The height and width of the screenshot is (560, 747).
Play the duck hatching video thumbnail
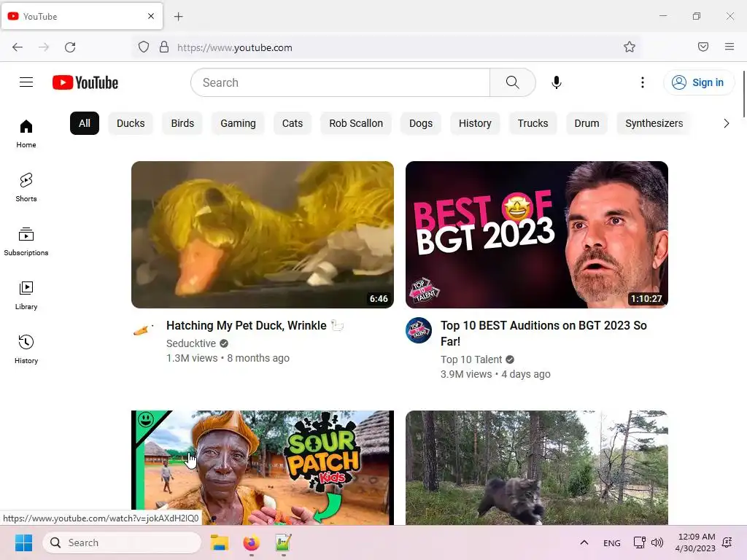click(x=263, y=235)
